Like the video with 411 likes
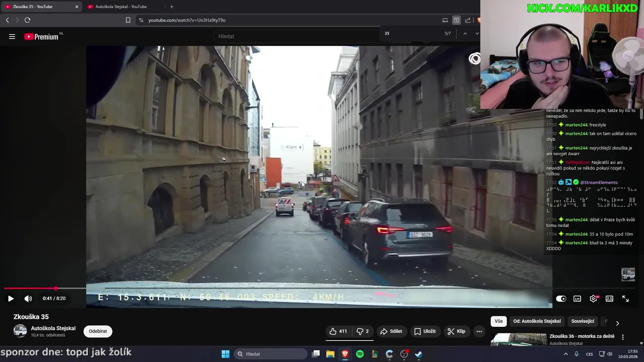644x362 pixels. [338, 331]
